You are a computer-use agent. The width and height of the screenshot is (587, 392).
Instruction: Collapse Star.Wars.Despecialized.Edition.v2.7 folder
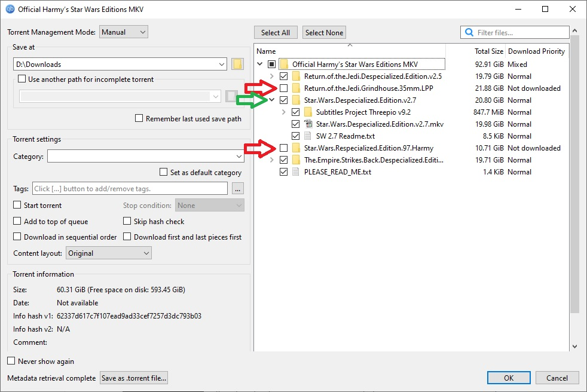272,100
